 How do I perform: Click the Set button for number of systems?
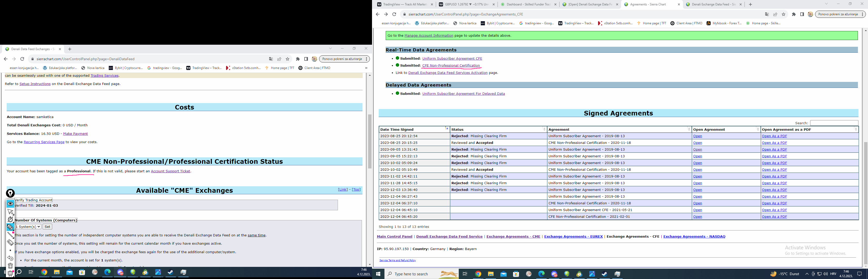(47, 227)
